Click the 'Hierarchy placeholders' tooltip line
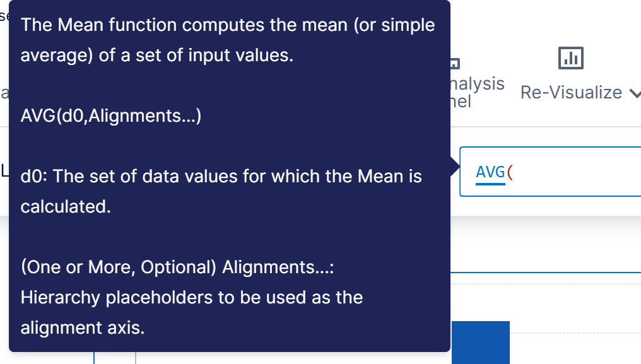The image size is (641, 364). pyautogui.click(x=192, y=297)
